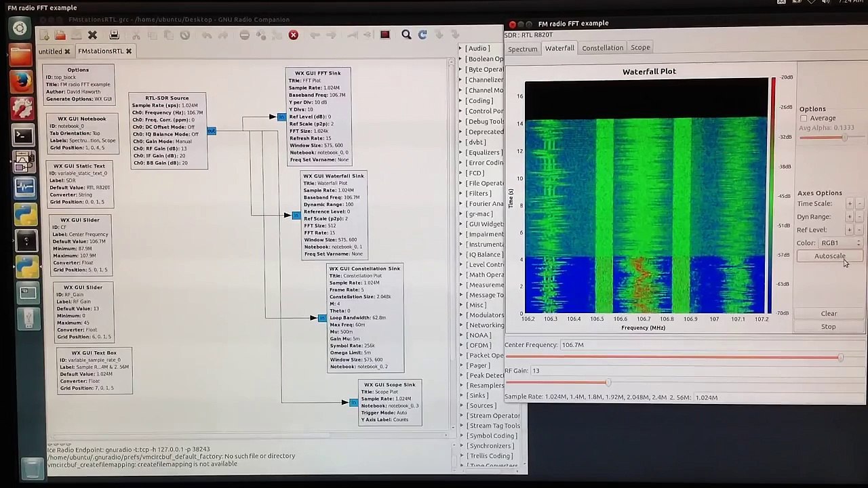Select the WX GUI Constellation Sink block
Viewport: 868px width, 488px height.
click(365, 318)
